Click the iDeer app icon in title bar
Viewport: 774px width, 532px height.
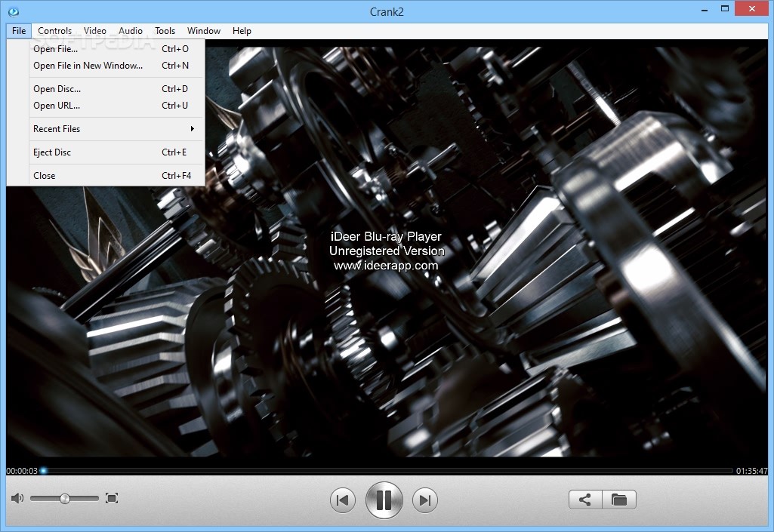click(14, 12)
